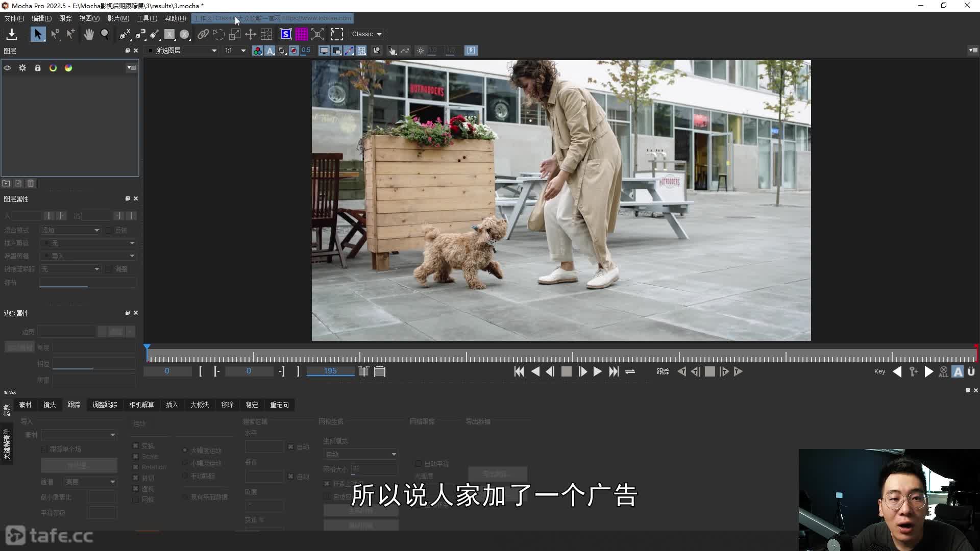The height and width of the screenshot is (551, 980).
Task: Open the 工具(T) menu
Action: [x=147, y=18]
